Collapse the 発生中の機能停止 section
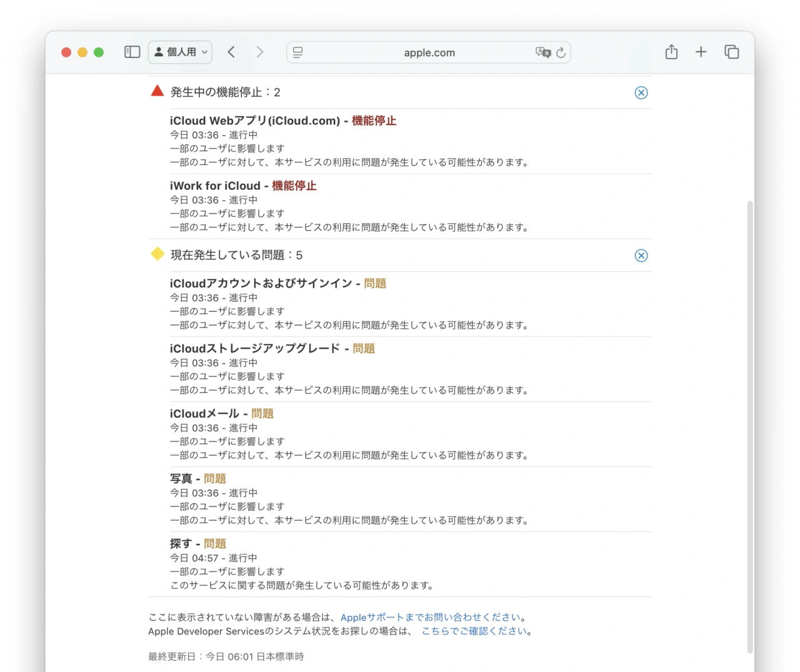The image size is (800, 672). (641, 92)
